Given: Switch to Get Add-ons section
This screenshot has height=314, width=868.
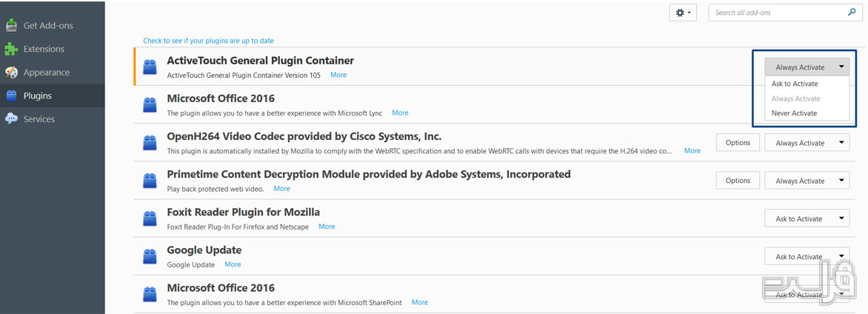Looking at the screenshot, I should click(52, 25).
